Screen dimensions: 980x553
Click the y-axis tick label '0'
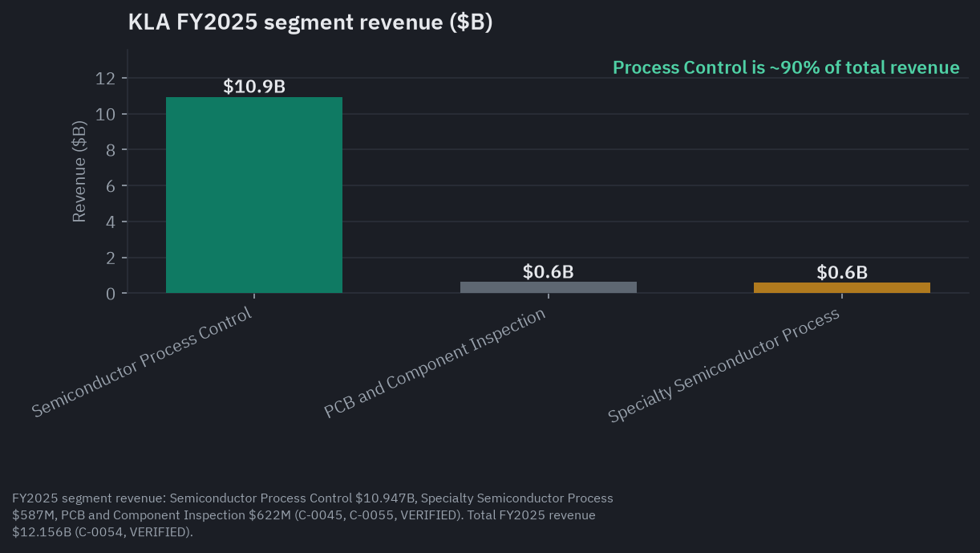point(111,293)
